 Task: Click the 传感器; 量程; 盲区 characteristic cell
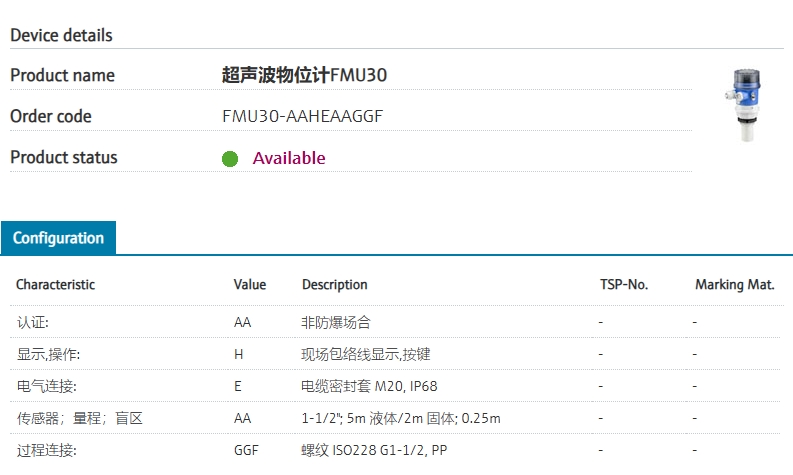(x=79, y=418)
